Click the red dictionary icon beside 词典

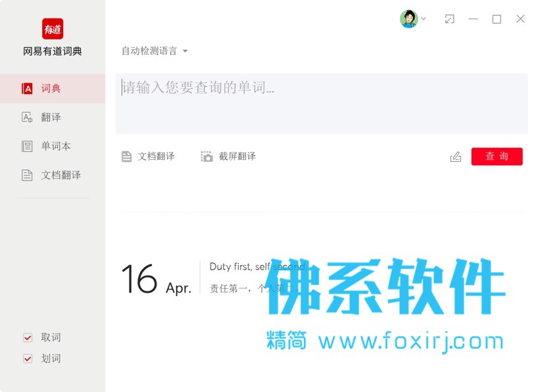click(27, 89)
